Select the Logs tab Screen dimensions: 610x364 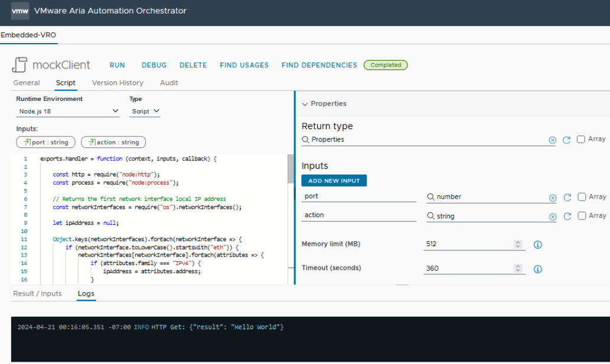click(x=86, y=294)
